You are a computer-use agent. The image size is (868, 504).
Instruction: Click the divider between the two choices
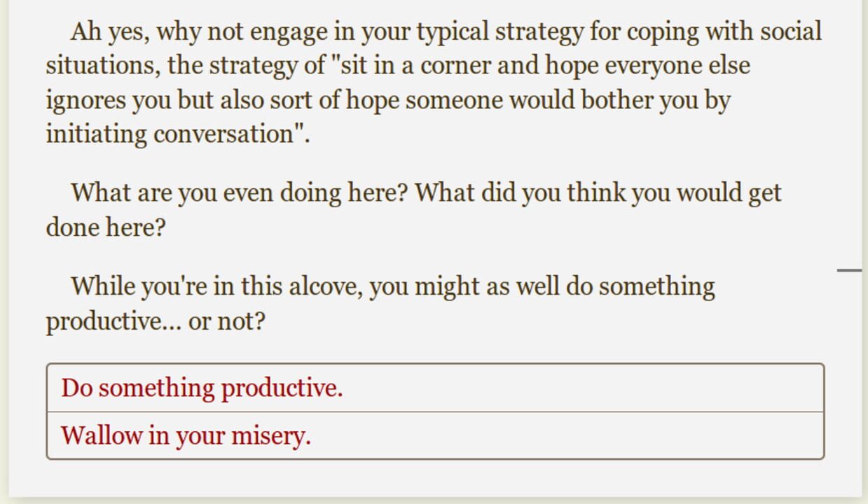tap(434, 412)
